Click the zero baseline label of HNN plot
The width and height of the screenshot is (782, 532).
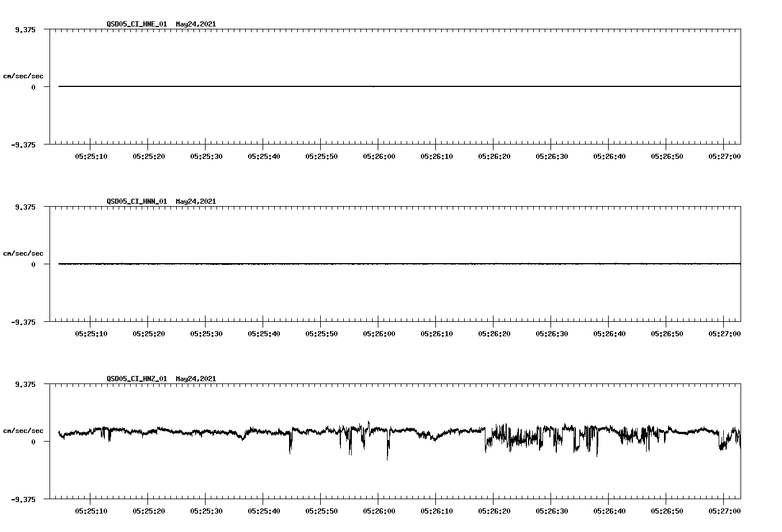35,265
